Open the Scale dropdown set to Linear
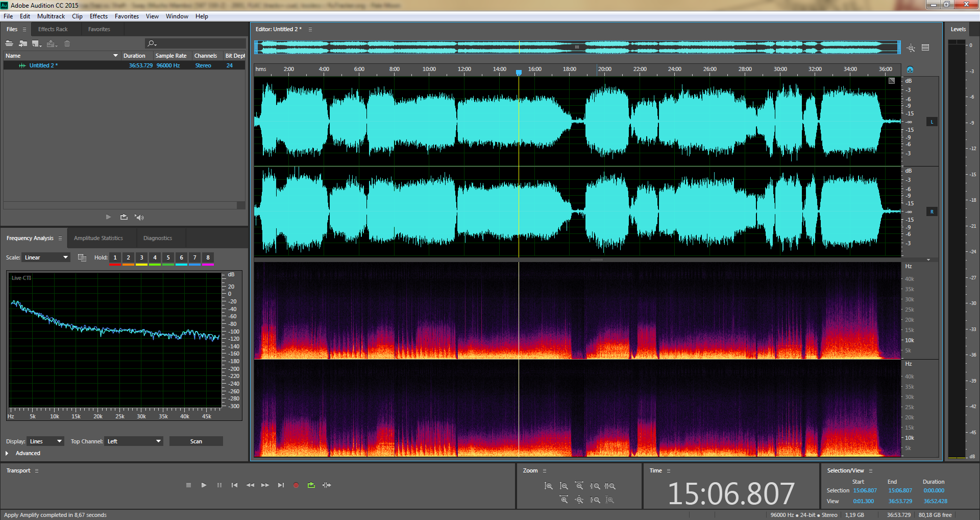980x520 pixels. click(x=46, y=257)
